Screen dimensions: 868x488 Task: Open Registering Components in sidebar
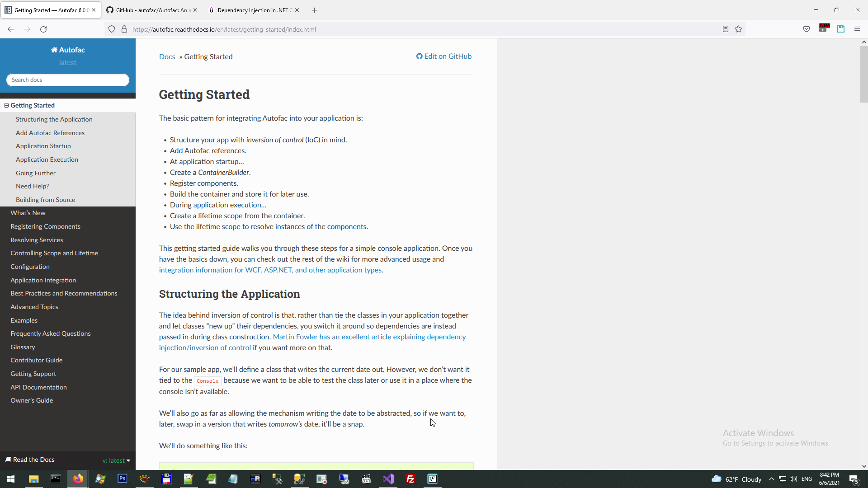point(45,226)
